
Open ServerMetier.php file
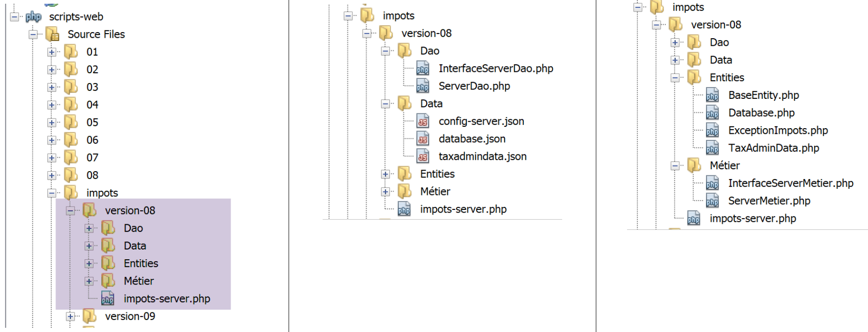point(769,201)
